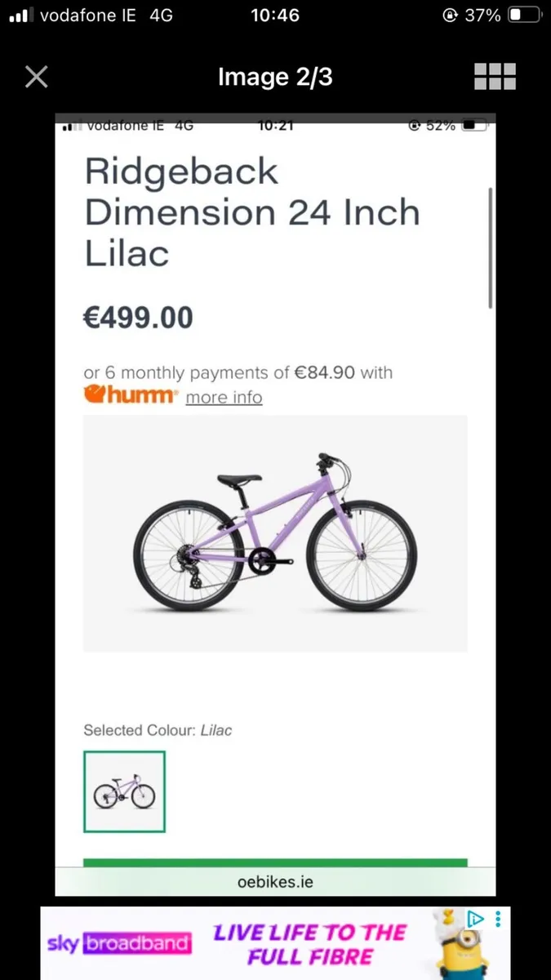Image resolution: width=551 pixels, height=980 pixels.
Task: Tap the 10:46 clock in status bar
Action: pos(275,16)
